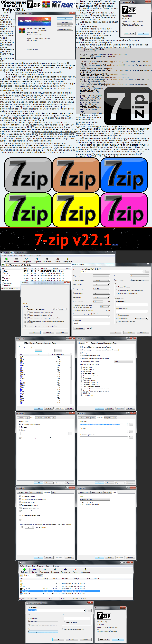Image resolution: width=152 pixels, height=644 pixels.
Task: Select zip file type icon in association list
Action: tap(21, 359)
